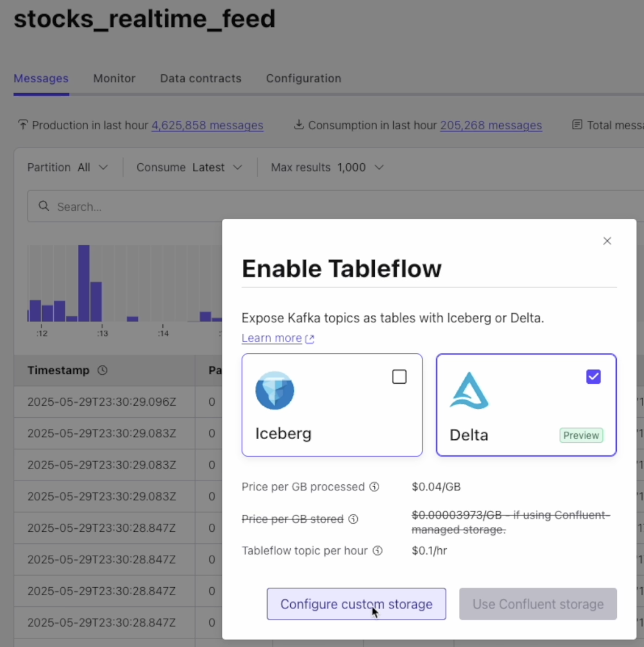The height and width of the screenshot is (647, 644).
Task: Open the Learn more link
Action: point(272,338)
